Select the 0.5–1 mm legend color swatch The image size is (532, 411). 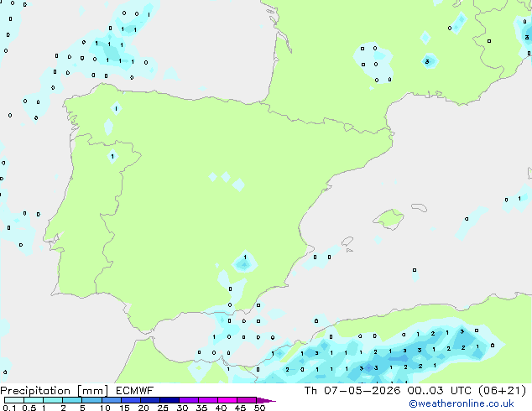34,400
